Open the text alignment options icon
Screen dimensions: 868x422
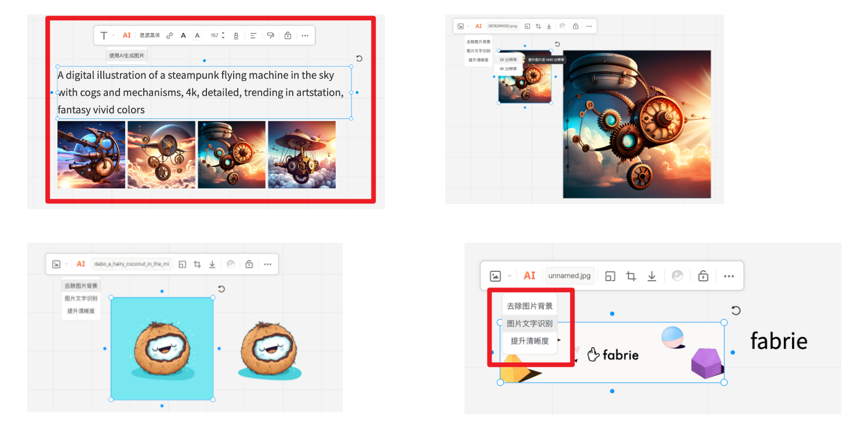pyautogui.click(x=253, y=35)
